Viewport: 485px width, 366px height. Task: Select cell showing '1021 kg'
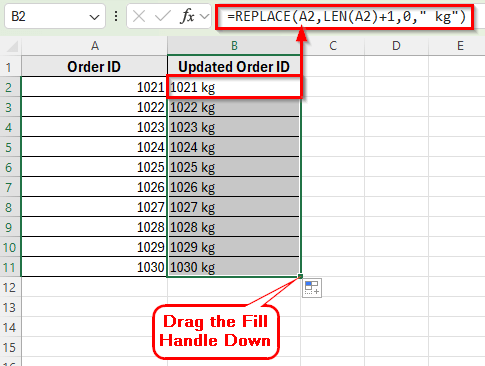pyautogui.click(x=234, y=87)
